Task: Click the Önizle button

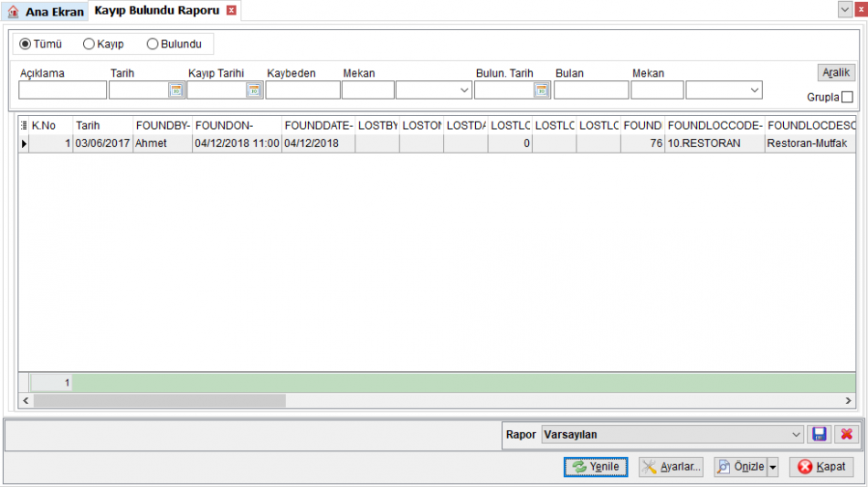Action: (741, 467)
